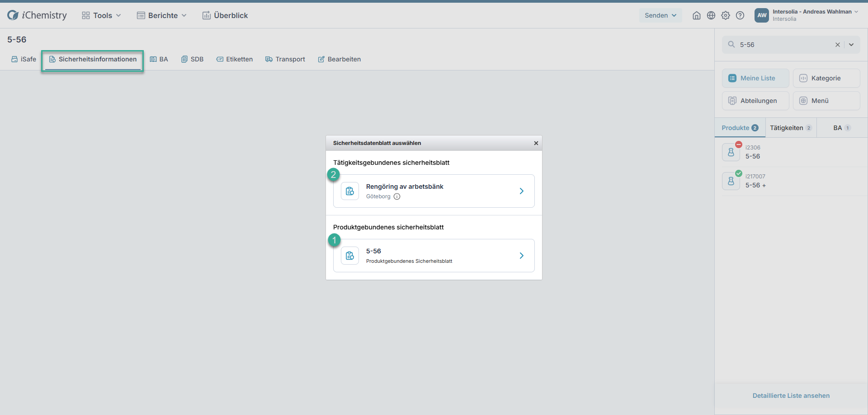
Task: Click the AW user avatar
Action: [762, 15]
